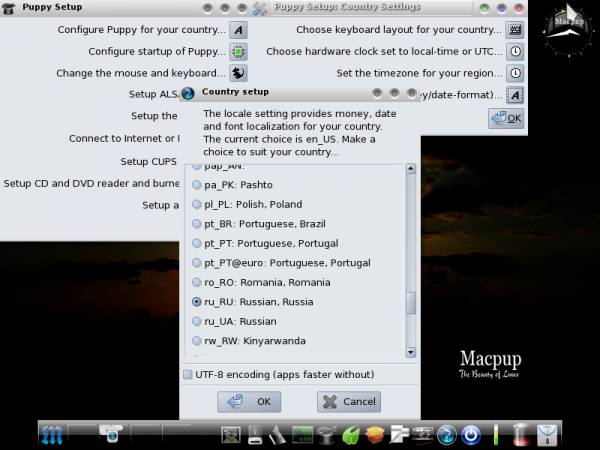Click the date-format locale 'A' icon button

[x=515, y=95]
